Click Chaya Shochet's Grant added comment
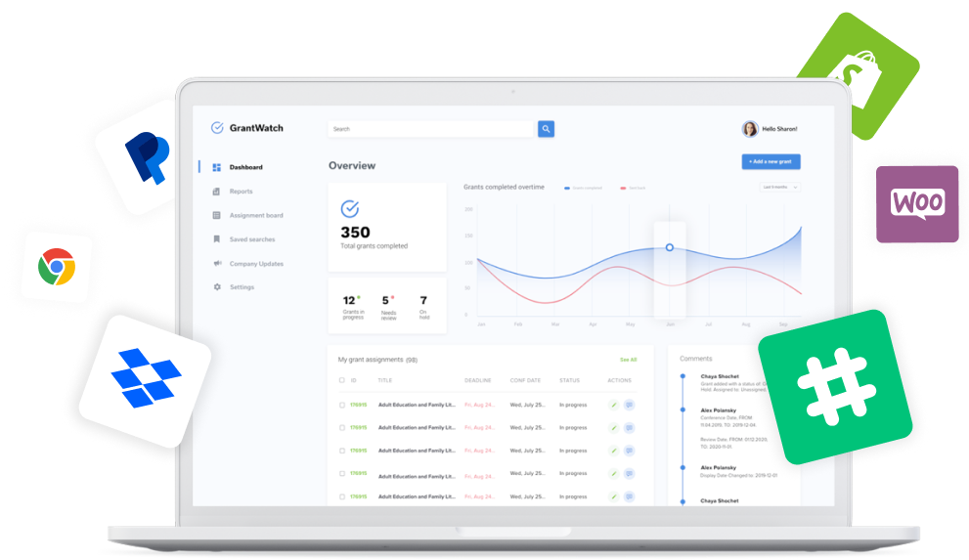 [733, 383]
